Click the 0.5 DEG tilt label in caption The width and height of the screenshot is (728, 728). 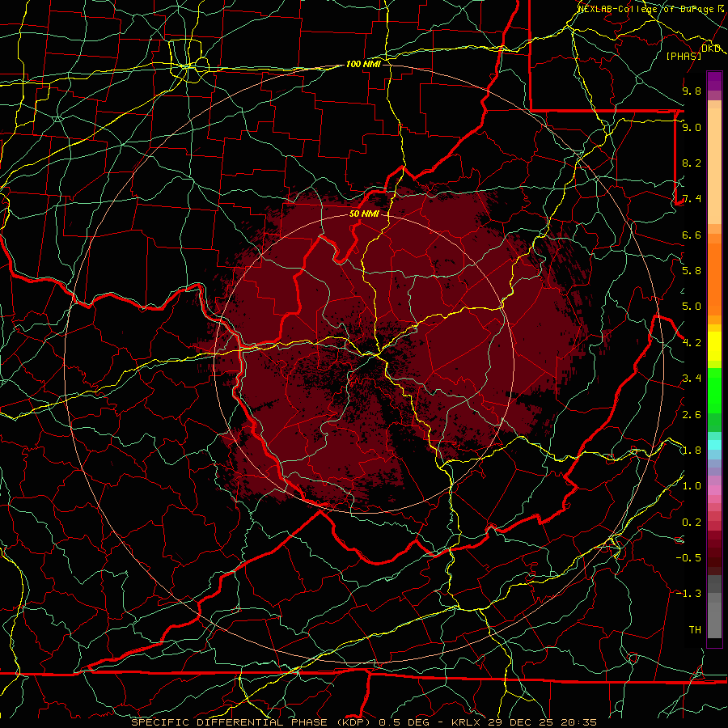(x=403, y=722)
